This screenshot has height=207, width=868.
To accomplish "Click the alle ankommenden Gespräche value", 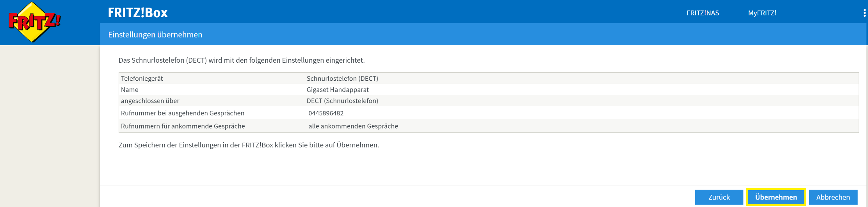I will [x=353, y=126].
